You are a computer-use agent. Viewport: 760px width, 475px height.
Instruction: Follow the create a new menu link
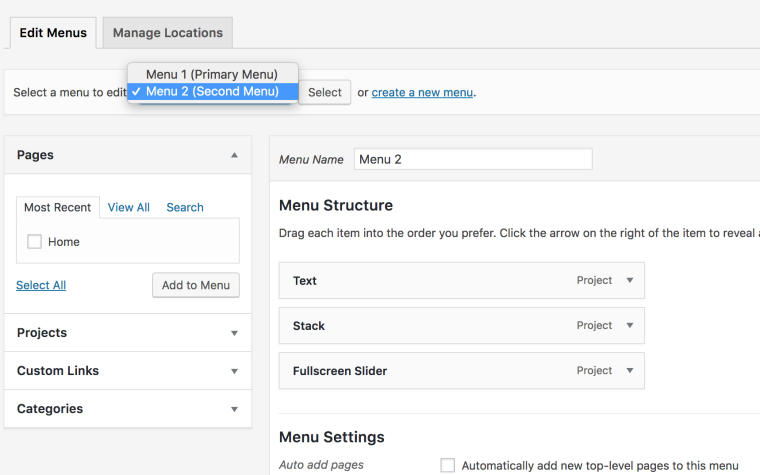pyautogui.click(x=422, y=93)
